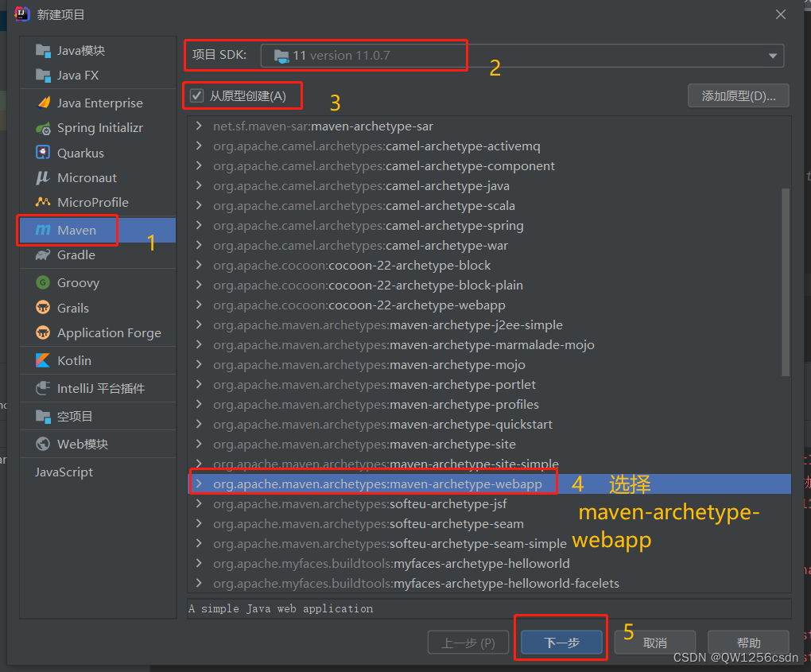This screenshot has width=811, height=672.
Task: Select camel-archetype-scala row
Action: coord(489,205)
